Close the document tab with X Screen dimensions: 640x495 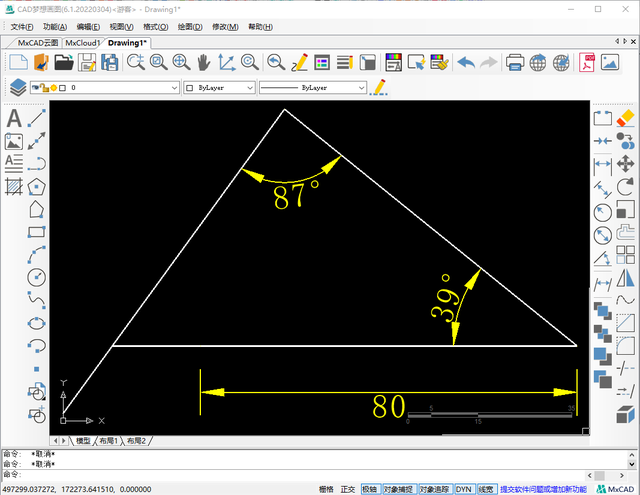(x=633, y=42)
